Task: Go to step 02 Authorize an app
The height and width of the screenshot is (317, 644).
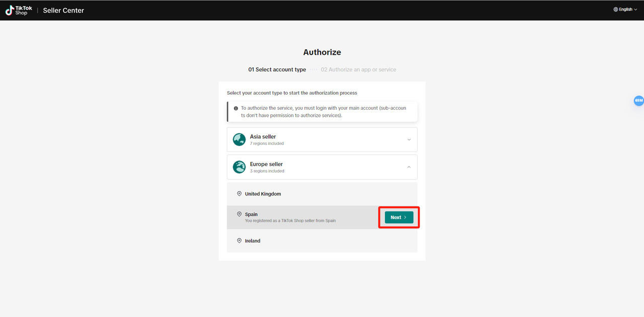Action: tap(358, 69)
